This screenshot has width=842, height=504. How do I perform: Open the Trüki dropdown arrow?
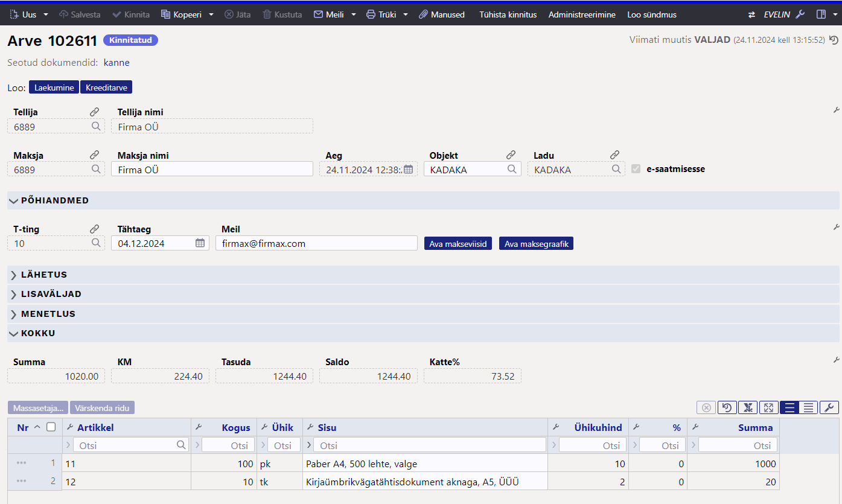(x=406, y=14)
